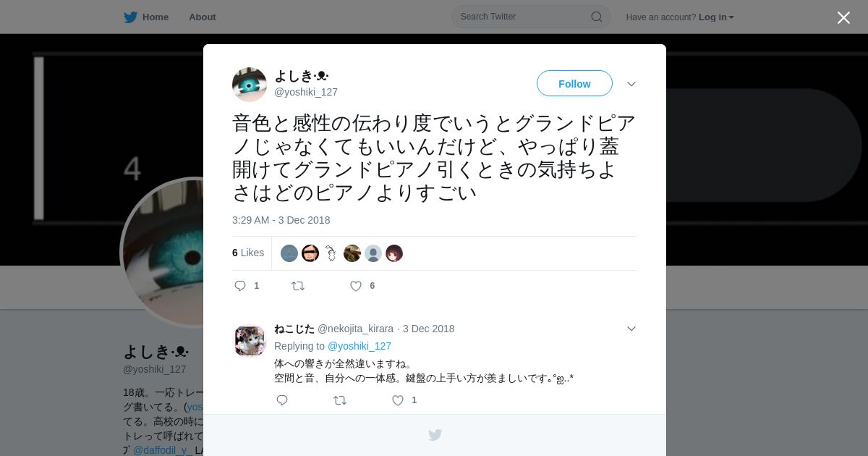Image resolution: width=868 pixels, height=456 pixels.
Task: Follow the yoshiki_127 account
Action: tap(574, 84)
